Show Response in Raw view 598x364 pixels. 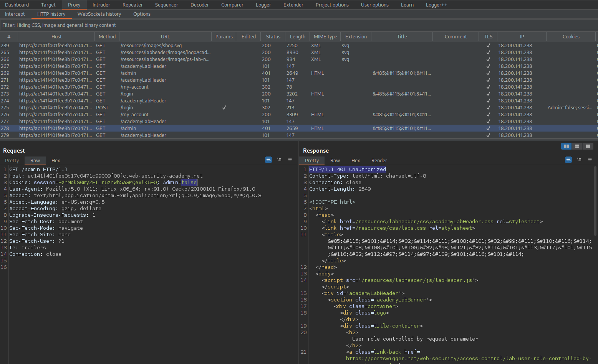[335, 160]
